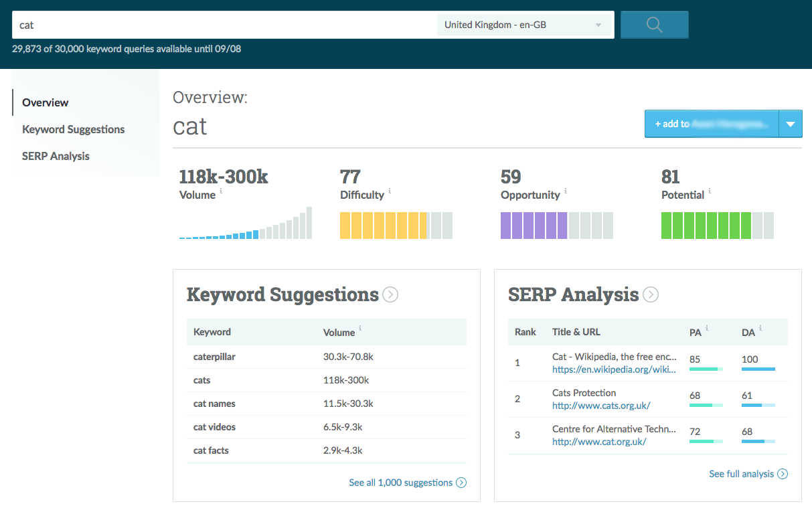Click the info icon next to DA column

pos(760,329)
